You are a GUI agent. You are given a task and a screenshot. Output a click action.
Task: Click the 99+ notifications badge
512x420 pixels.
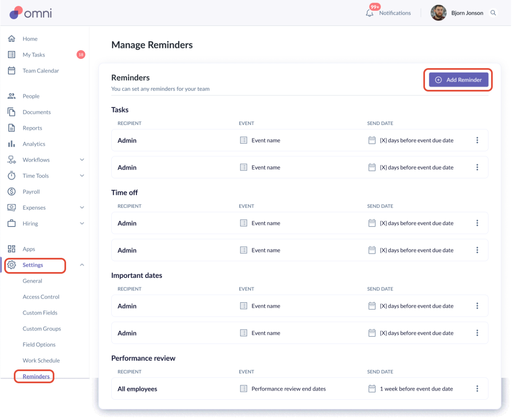click(x=375, y=7)
